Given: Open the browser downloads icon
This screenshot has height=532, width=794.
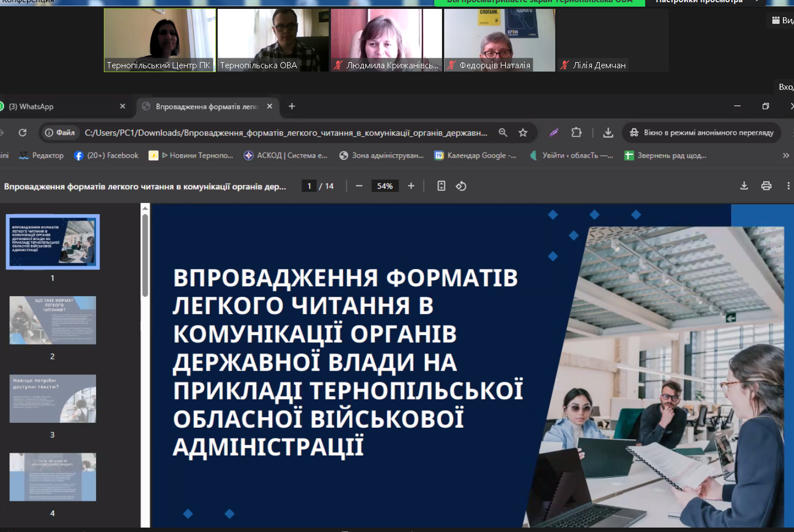Looking at the screenshot, I should coord(608,133).
